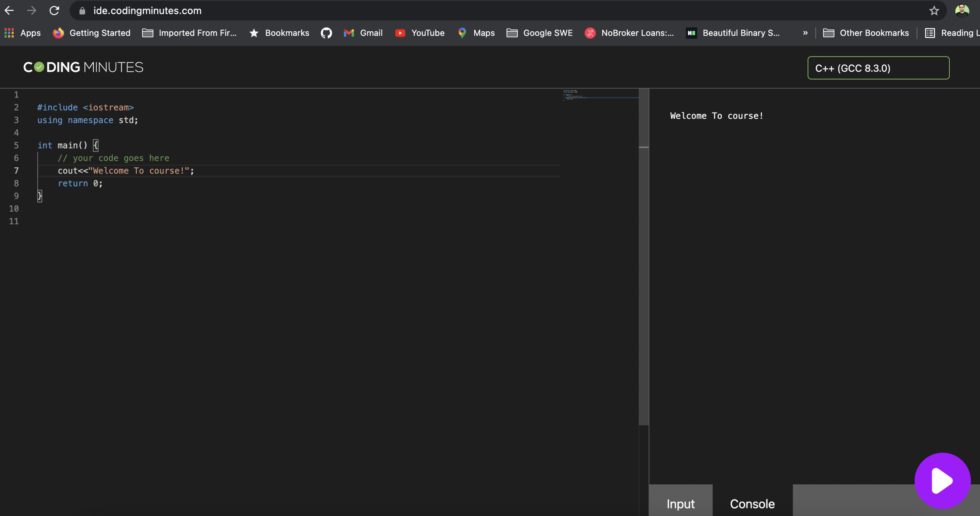Run code with purple play button
The height and width of the screenshot is (516, 980).
pos(942,480)
